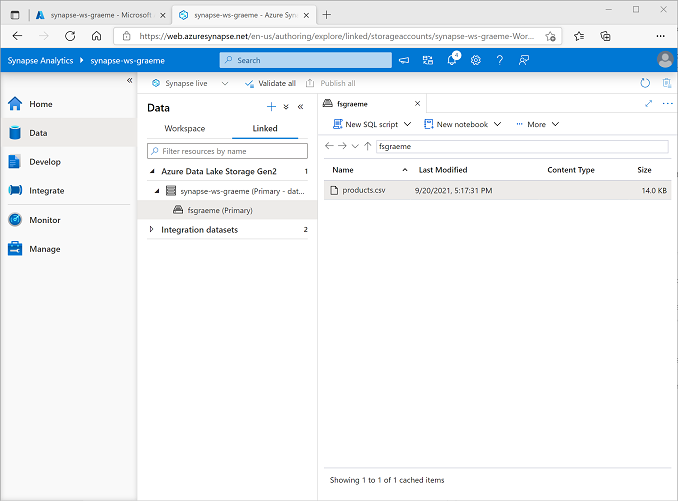Open notifications bell

452,59
